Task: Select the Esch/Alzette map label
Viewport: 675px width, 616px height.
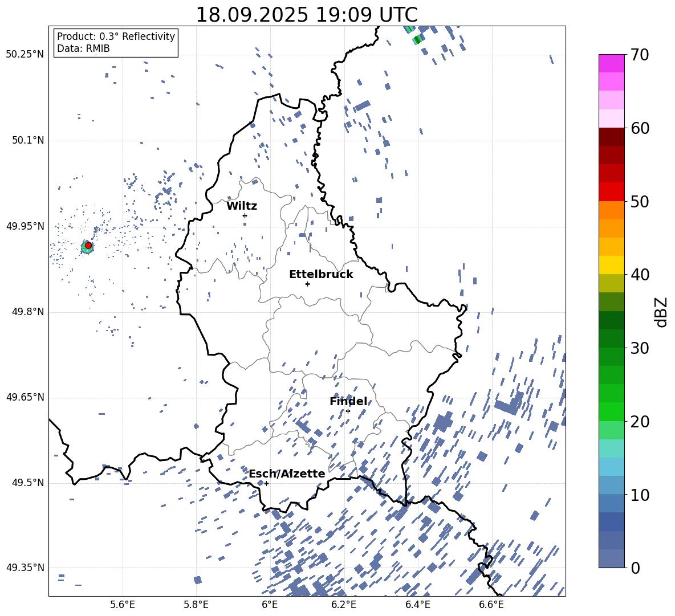Action: (287, 474)
